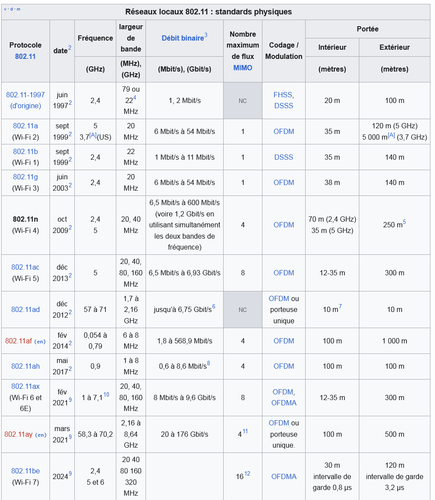
Task: Click the '58,3 à 70,2' frequency cell
Action: pyautogui.click(x=95, y=434)
